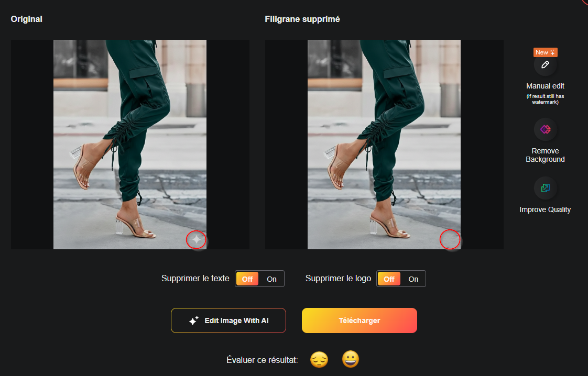Click the red circle marker on the result image

tap(450, 239)
